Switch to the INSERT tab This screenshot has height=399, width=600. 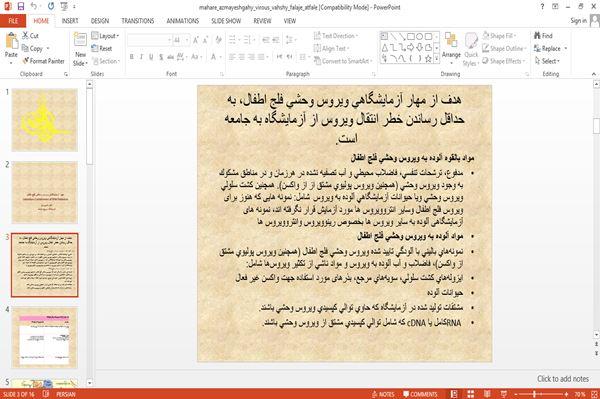tap(70, 21)
